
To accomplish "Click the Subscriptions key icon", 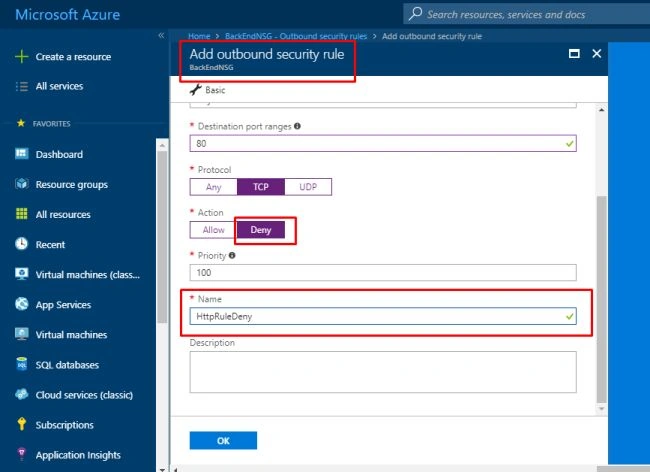I will point(22,424).
